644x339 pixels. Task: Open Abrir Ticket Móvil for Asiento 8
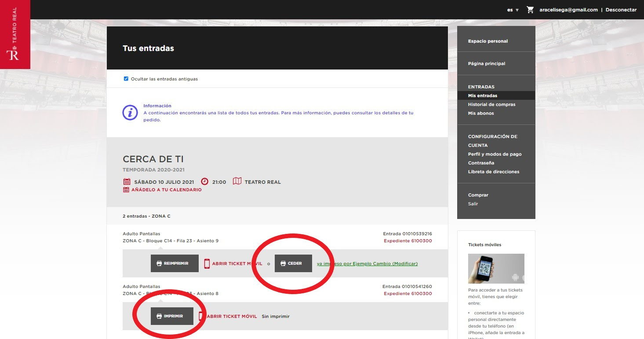(232, 316)
